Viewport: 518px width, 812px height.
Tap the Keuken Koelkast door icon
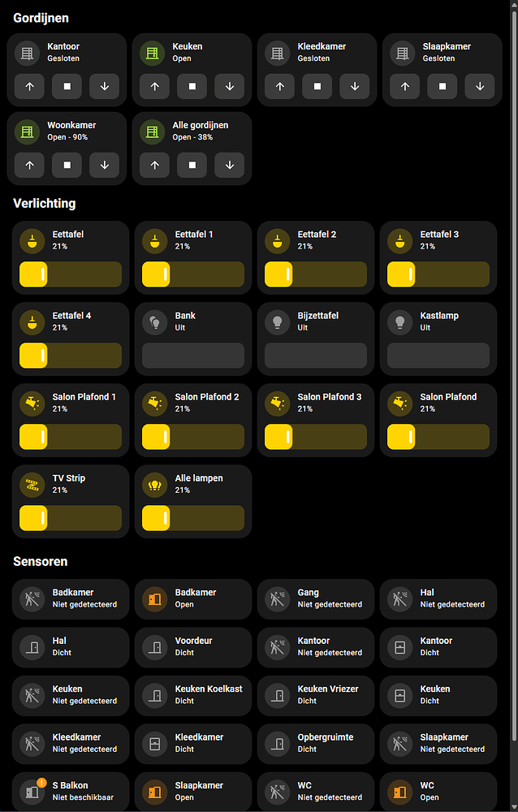click(x=155, y=696)
